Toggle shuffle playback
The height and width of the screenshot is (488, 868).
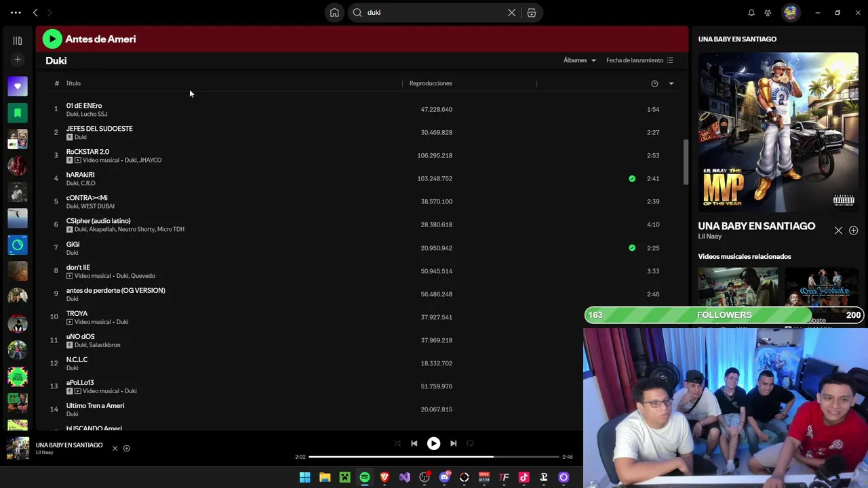pyautogui.click(x=397, y=443)
